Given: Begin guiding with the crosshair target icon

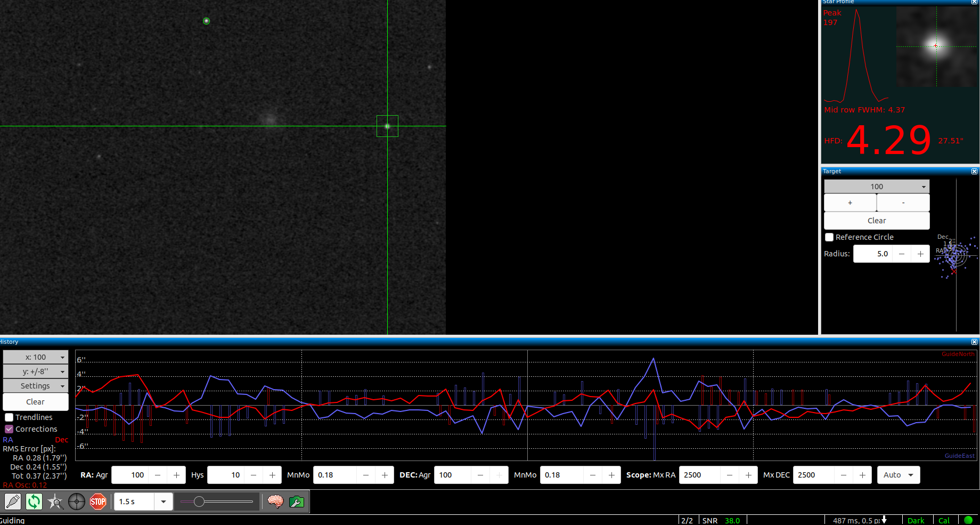Looking at the screenshot, I should 77,502.
